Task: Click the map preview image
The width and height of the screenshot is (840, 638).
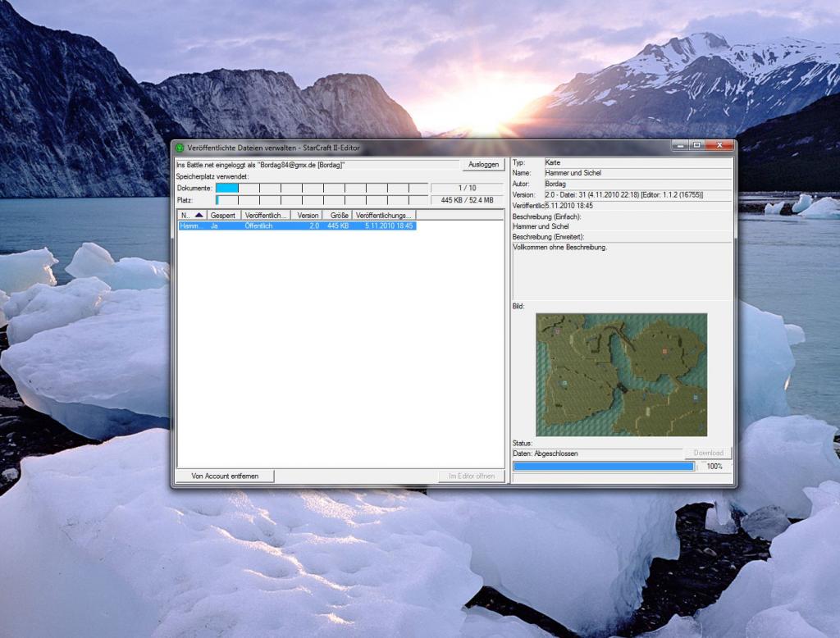Action: pyautogui.click(x=621, y=375)
